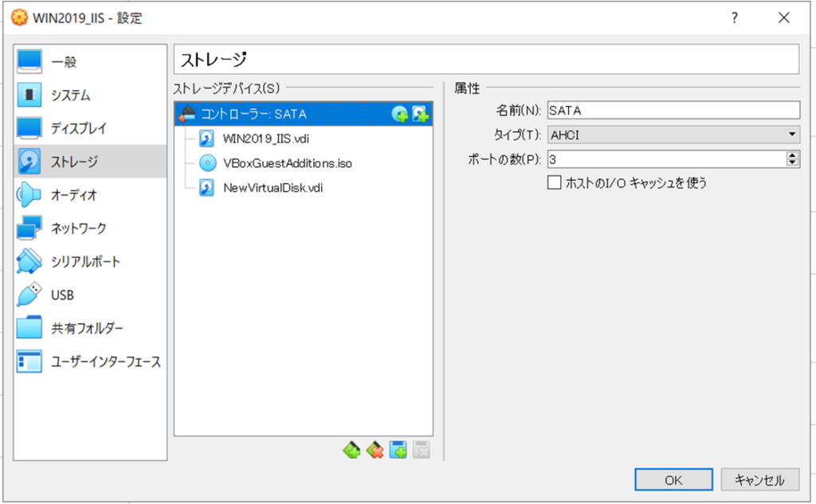Click the remove selected controller icon
Screen dimensions: 816x504
375,451
